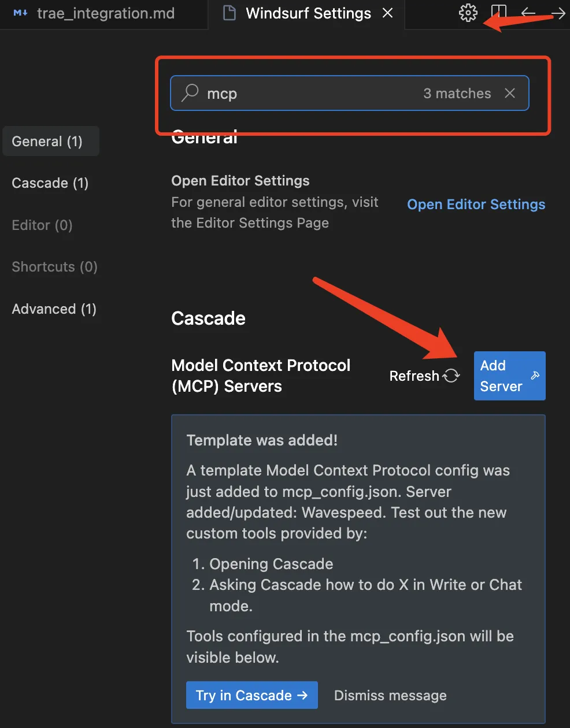Dismiss the template added message
570x728 pixels.
pyautogui.click(x=390, y=696)
